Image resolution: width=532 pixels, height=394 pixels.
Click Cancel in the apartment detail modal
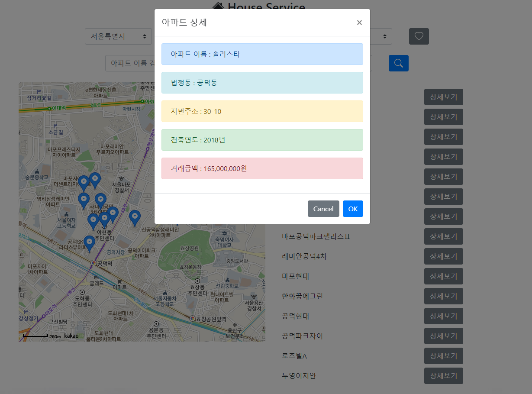(323, 209)
